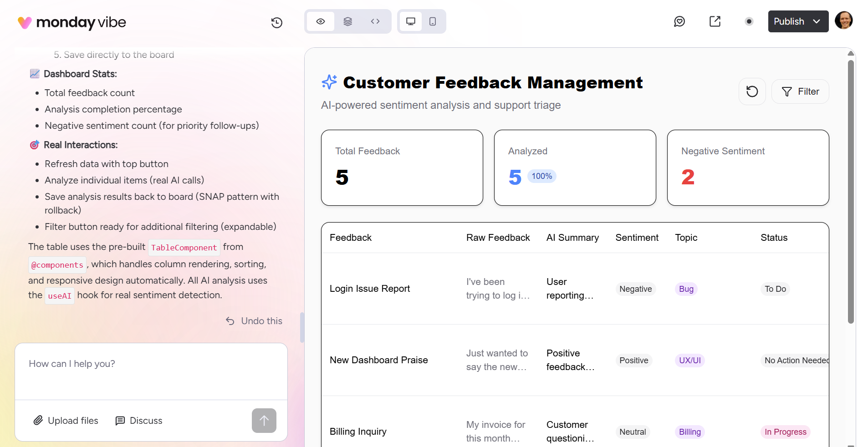Image resolution: width=868 pixels, height=447 pixels.
Task: Click the 'Positive feedback…' AI summary cell
Action: pos(571,360)
